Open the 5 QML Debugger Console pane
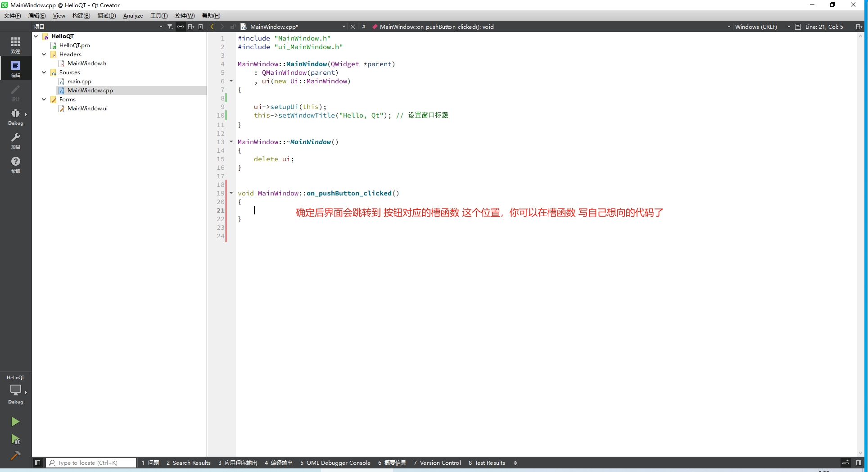Screen dimensions: 868x472 click(x=335, y=463)
